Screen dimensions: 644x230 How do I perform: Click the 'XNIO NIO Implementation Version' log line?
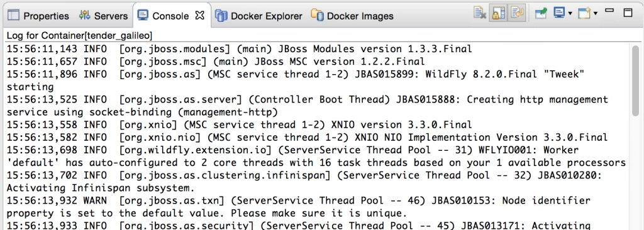307,138
